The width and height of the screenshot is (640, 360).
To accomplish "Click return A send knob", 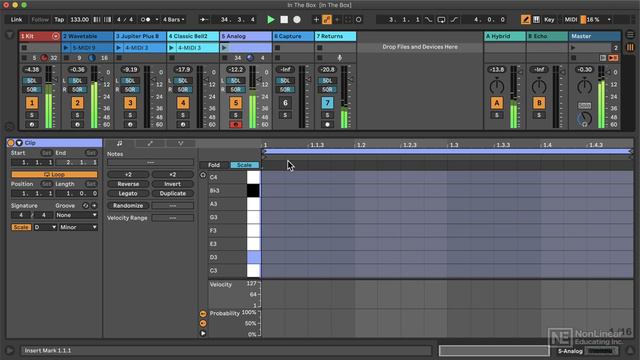I will [x=497, y=87].
